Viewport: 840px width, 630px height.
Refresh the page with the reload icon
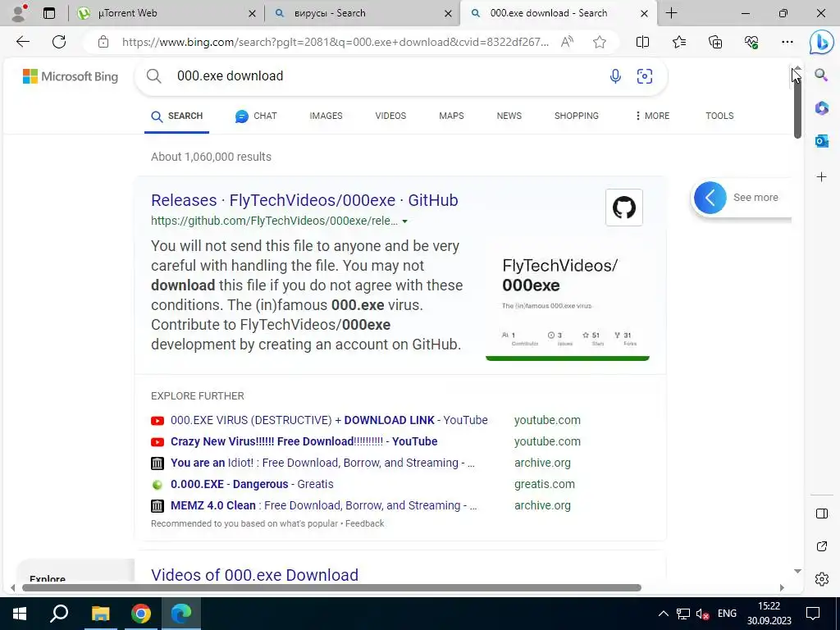(x=59, y=42)
